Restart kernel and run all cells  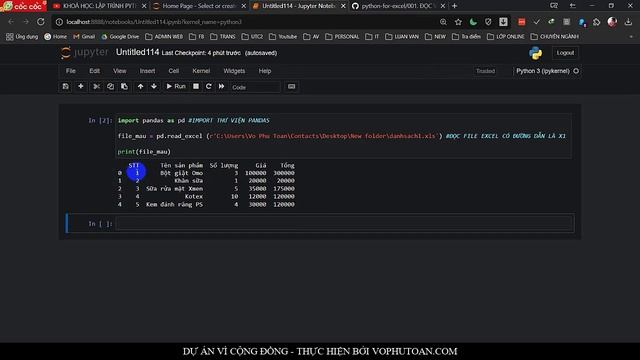pyautogui.click(x=221, y=87)
